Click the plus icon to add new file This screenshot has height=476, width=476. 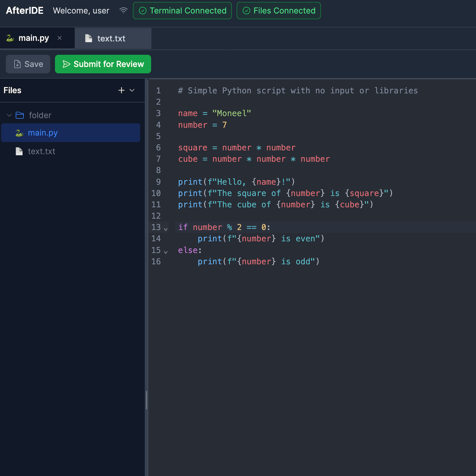(x=121, y=90)
